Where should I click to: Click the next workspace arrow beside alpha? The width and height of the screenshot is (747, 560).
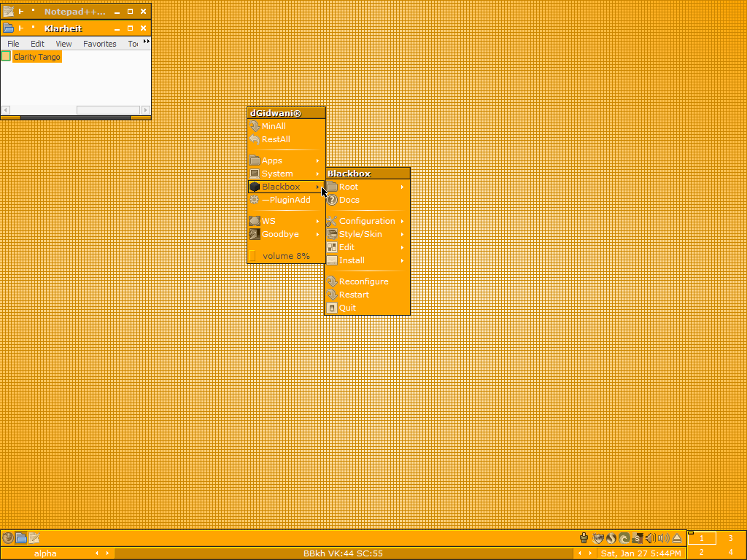tap(108, 553)
